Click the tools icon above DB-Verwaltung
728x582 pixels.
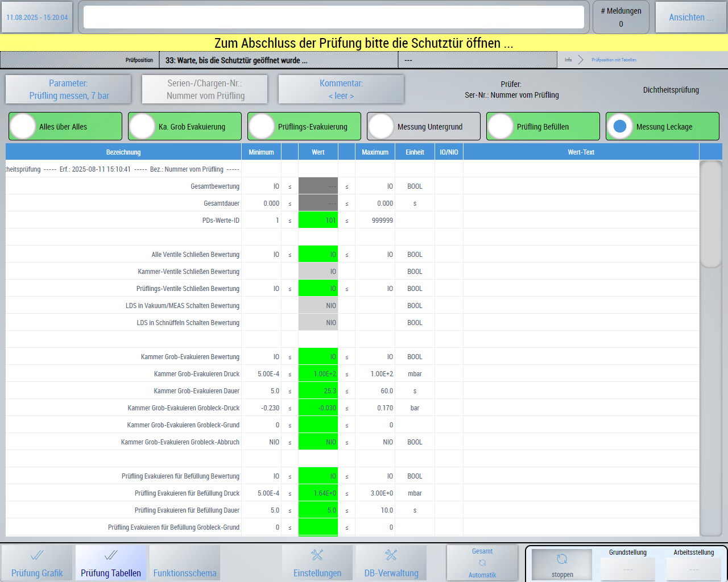(391, 555)
